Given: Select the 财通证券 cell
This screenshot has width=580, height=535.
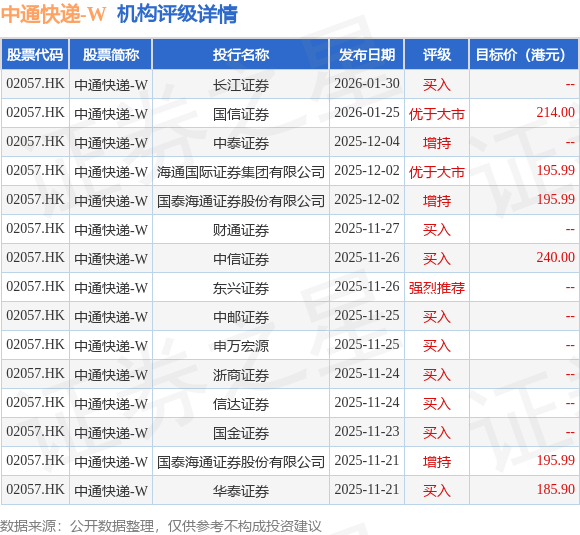Looking at the screenshot, I should tap(241, 230).
